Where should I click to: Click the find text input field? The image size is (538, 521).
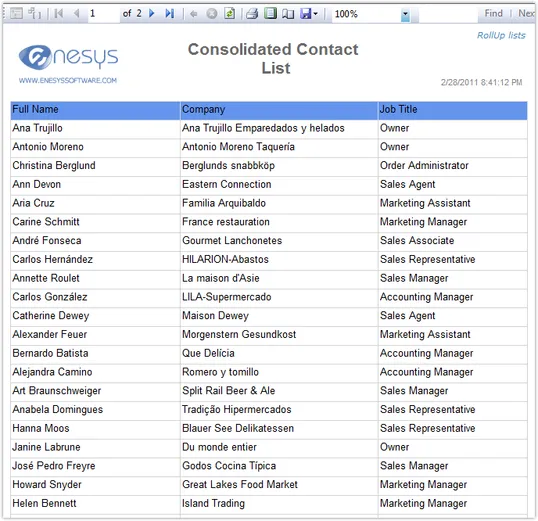coord(448,14)
